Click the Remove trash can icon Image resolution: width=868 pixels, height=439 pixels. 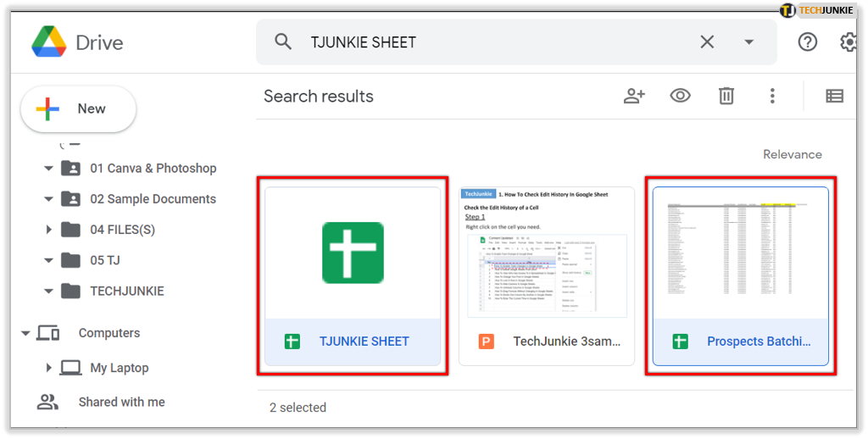coord(726,96)
